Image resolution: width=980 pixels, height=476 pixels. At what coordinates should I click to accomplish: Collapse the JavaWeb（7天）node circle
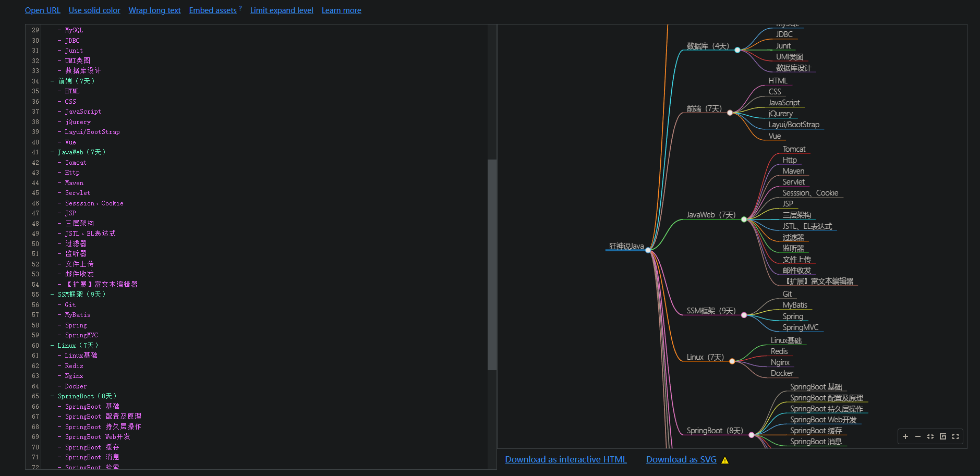[744, 219]
